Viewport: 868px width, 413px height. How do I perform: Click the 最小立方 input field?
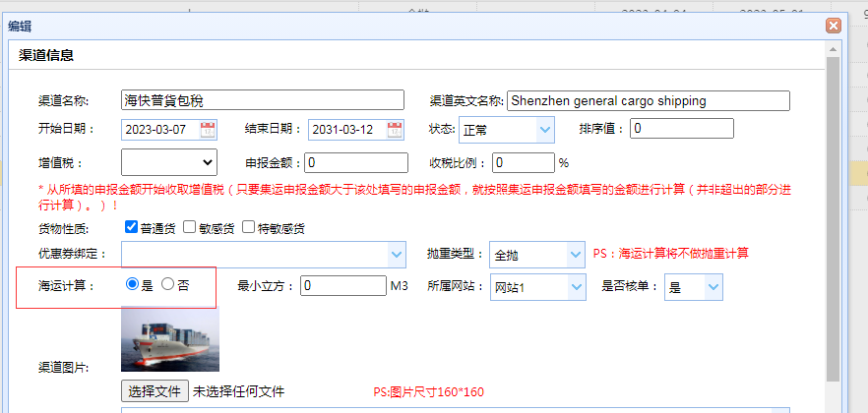[343, 285]
